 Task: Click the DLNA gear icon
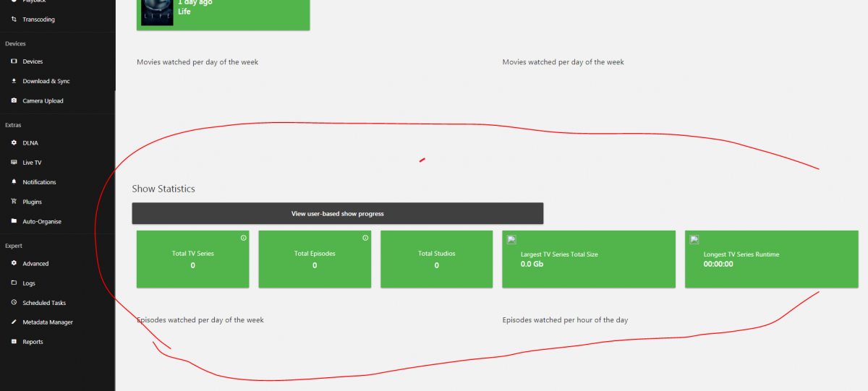click(x=14, y=142)
